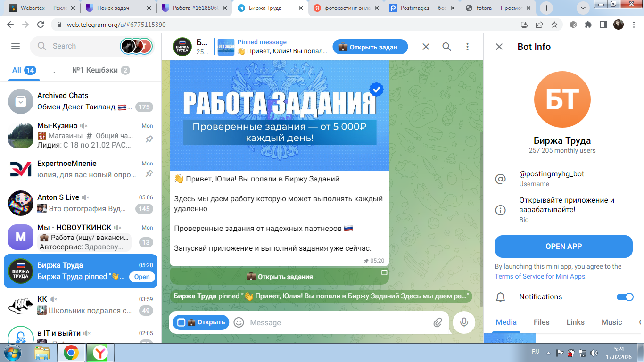Open the volume control in system tray

[x=593, y=353]
